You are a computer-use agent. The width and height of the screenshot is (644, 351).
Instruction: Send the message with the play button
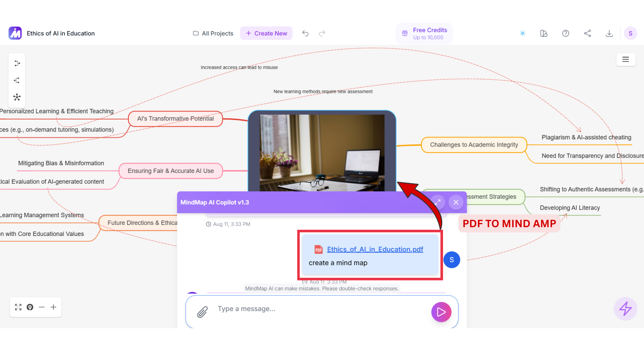pos(441,312)
